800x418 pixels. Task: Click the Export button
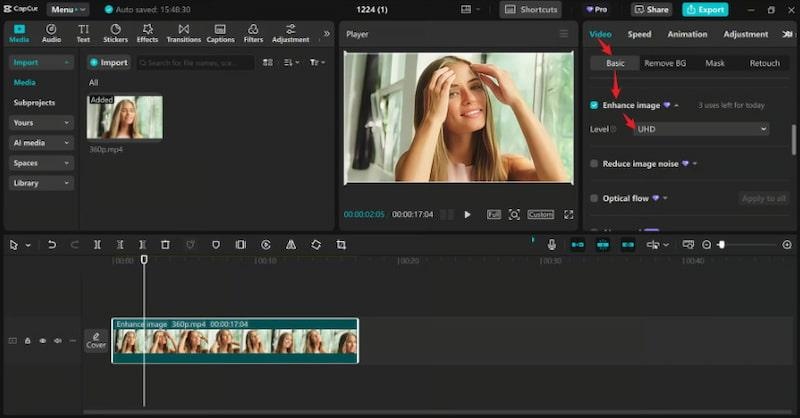click(x=705, y=9)
